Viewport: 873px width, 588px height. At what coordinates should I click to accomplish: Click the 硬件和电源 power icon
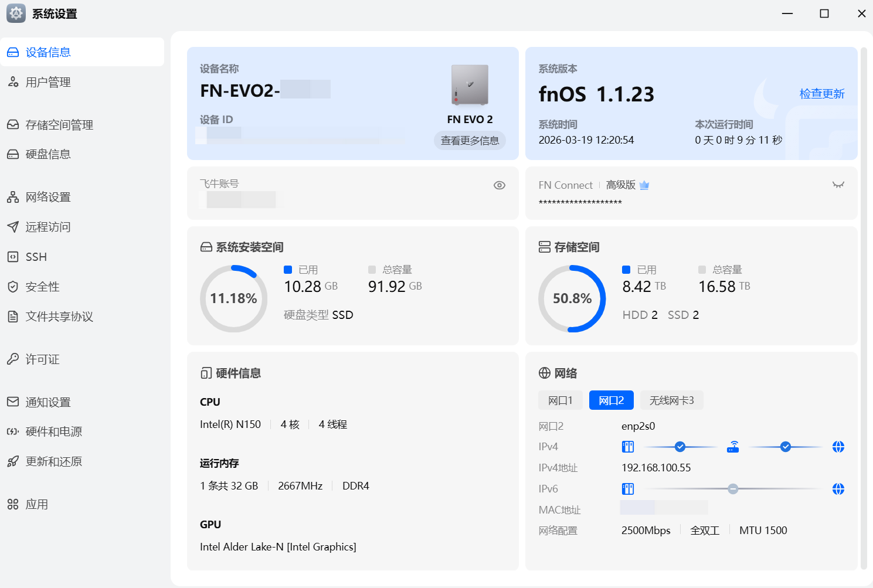tap(13, 431)
